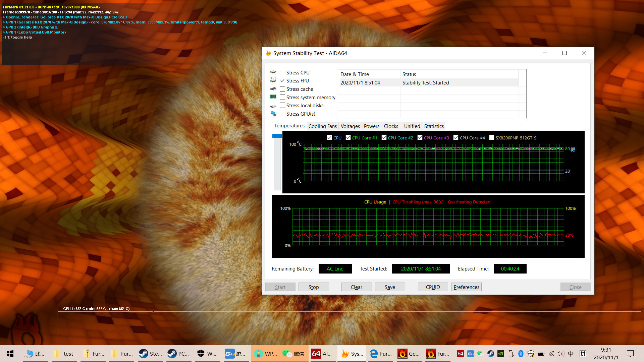Open the Statistics tab
The image size is (644, 362).
434,126
